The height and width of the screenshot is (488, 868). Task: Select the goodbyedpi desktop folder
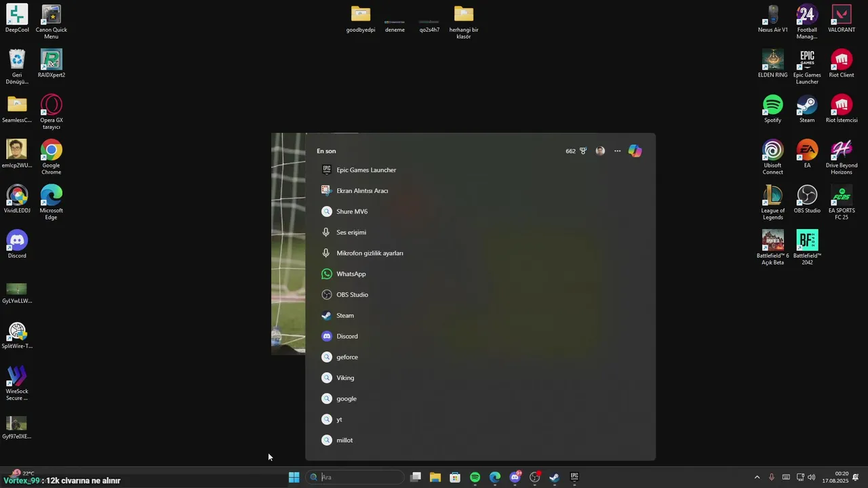(x=361, y=19)
